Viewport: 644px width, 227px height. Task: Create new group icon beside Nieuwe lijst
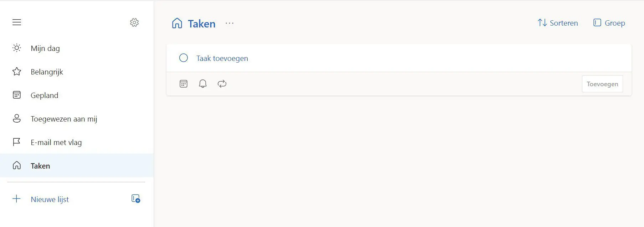click(x=136, y=199)
